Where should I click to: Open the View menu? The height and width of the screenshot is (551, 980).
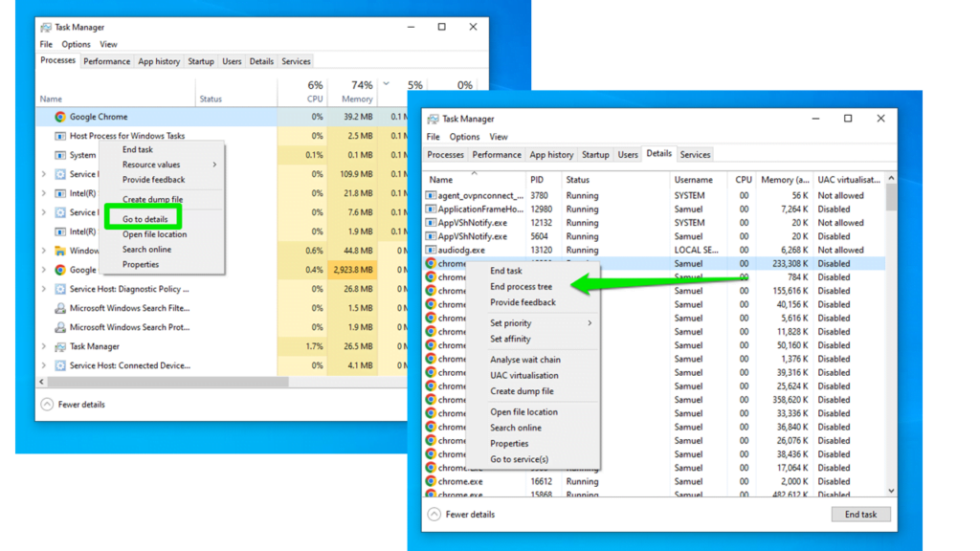[497, 137]
